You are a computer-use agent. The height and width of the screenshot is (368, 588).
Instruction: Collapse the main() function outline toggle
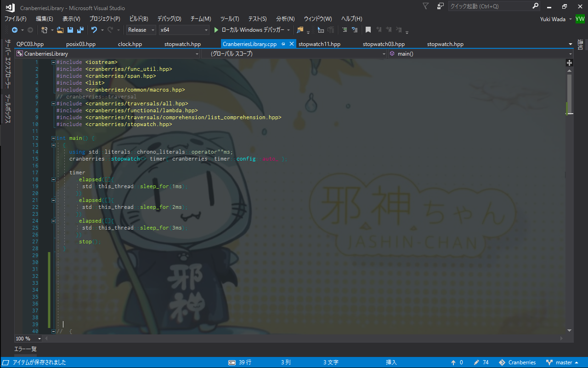[x=54, y=138]
